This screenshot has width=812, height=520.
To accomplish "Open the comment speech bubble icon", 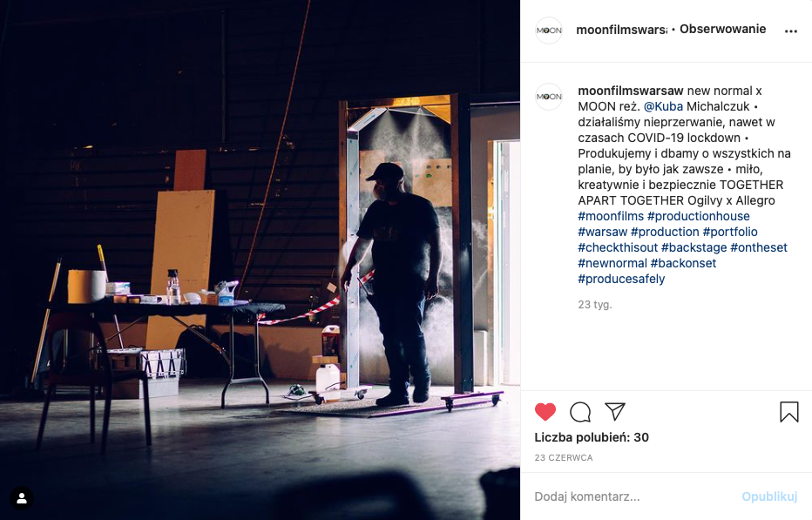I will click(x=580, y=412).
